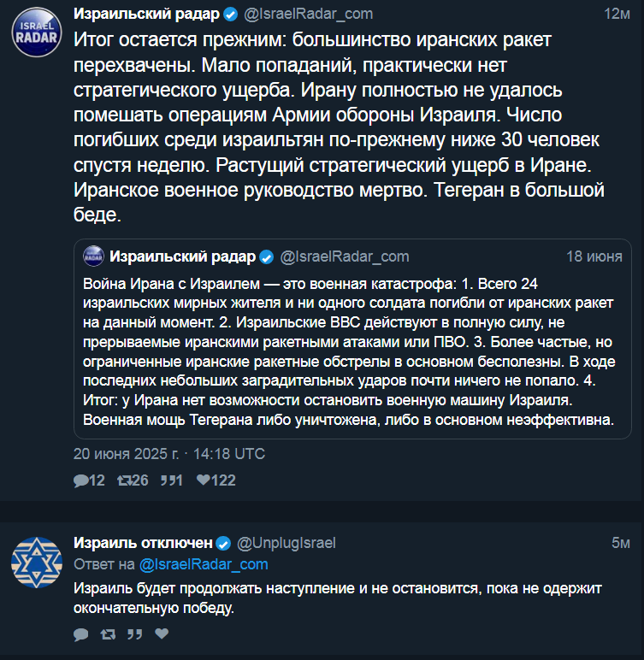Viewport: 644px width, 660px height.
Task: Retweet the UnplugIsrael reply
Action: [108, 633]
